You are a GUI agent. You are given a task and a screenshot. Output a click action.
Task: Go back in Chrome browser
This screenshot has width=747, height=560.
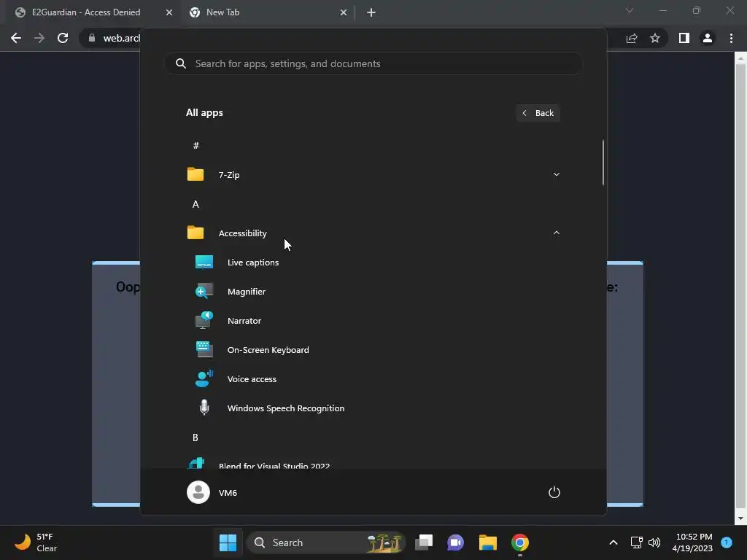[16, 38]
